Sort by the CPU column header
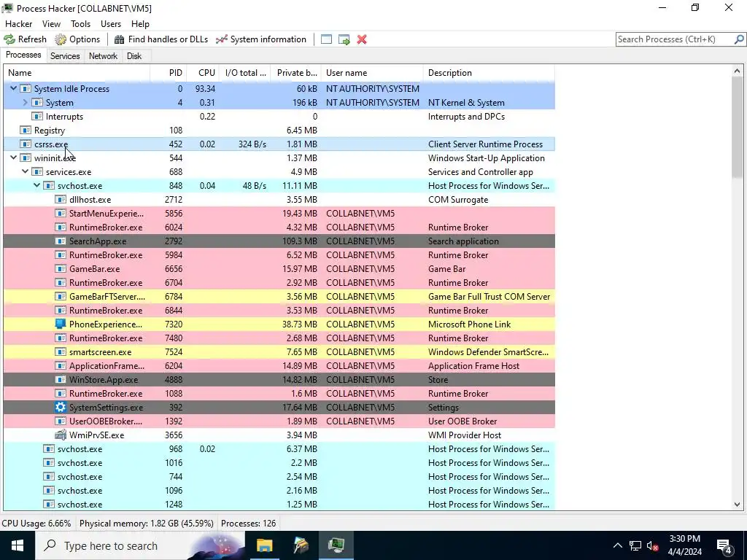747x560 pixels. (x=203, y=73)
